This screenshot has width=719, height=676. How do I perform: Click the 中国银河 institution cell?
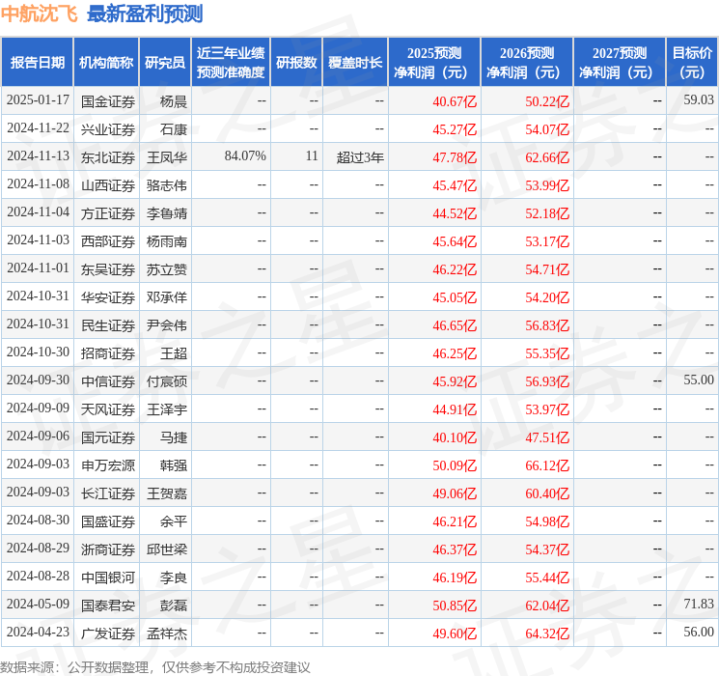[108, 577]
